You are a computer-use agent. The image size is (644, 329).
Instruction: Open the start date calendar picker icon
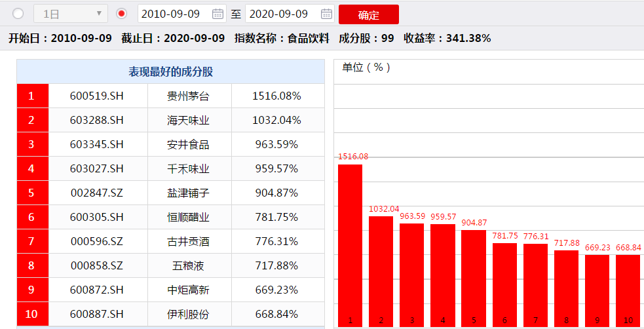coord(218,14)
